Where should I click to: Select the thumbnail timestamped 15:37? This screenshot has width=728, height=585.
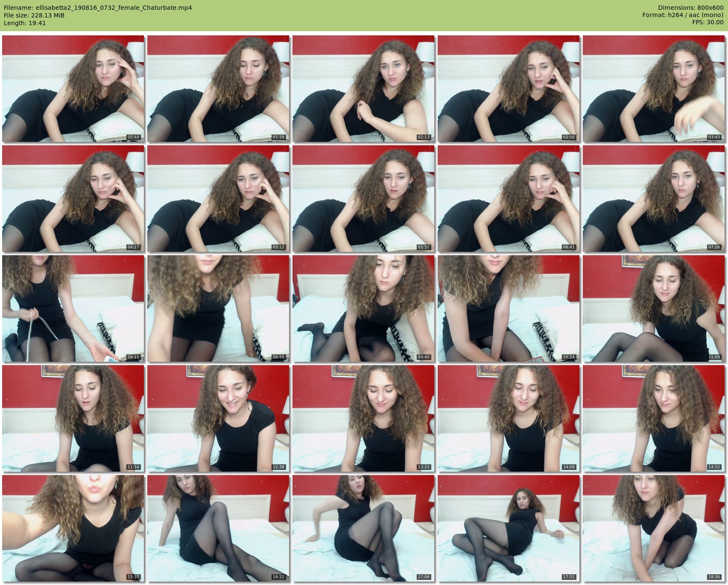(73, 528)
